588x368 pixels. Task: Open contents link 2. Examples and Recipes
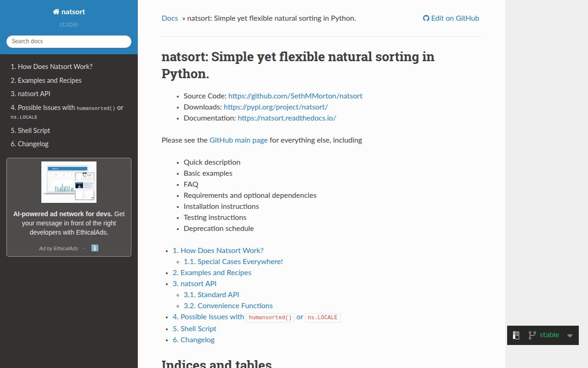click(x=212, y=273)
